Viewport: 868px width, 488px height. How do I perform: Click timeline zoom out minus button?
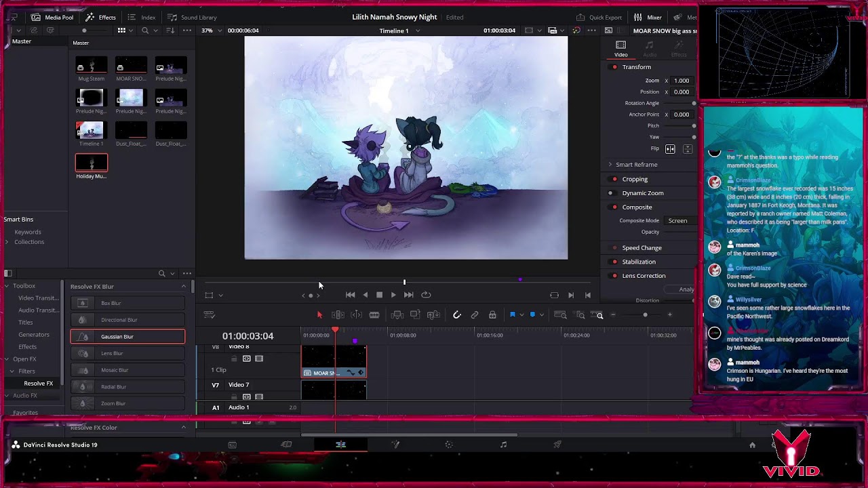(613, 314)
